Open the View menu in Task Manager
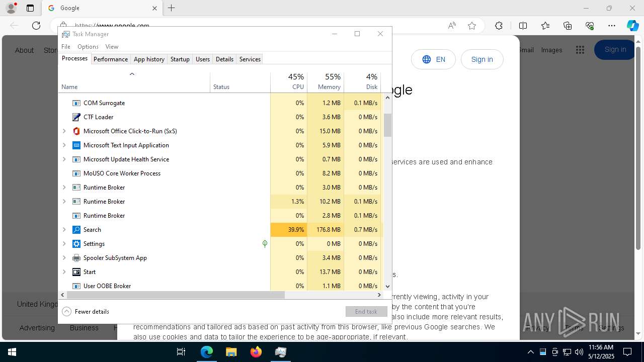 (112, 47)
